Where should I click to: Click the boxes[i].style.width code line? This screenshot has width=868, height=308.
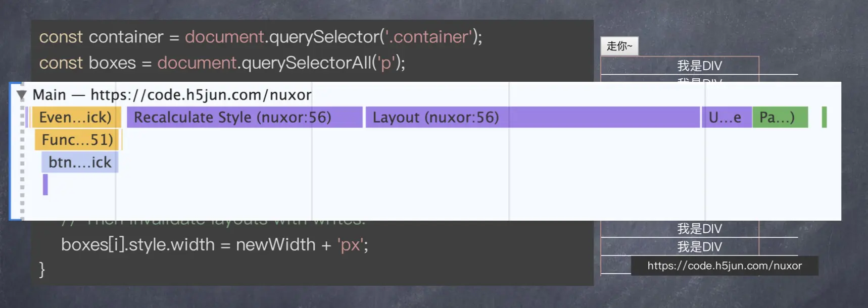pyautogui.click(x=215, y=245)
